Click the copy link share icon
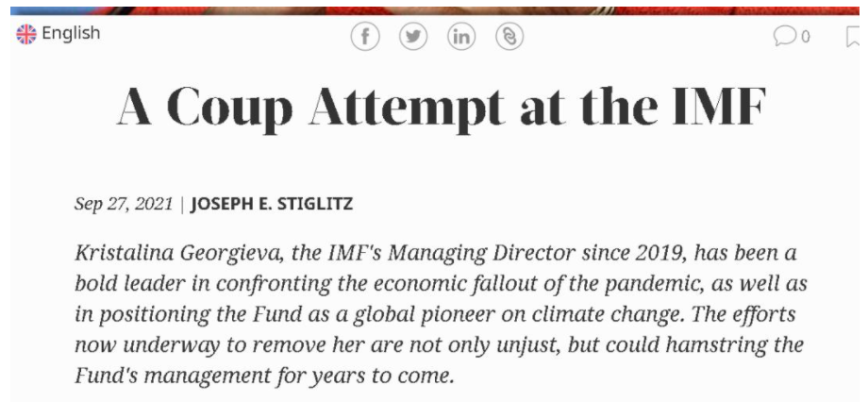 [x=509, y=37]
